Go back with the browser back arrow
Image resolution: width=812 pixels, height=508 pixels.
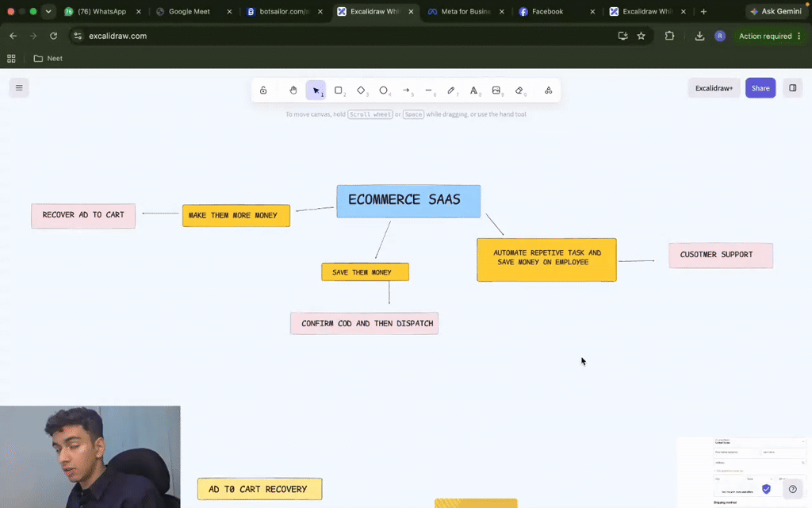tap(13, 36)
